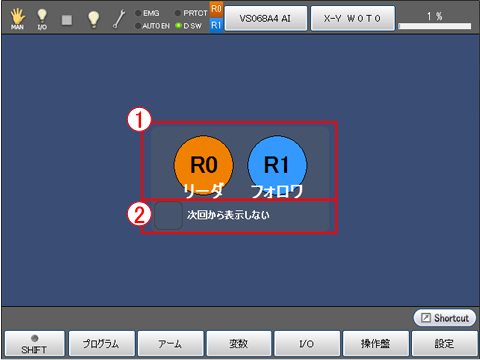Choose the orange R0 leader robot circle

coord(204,165)
